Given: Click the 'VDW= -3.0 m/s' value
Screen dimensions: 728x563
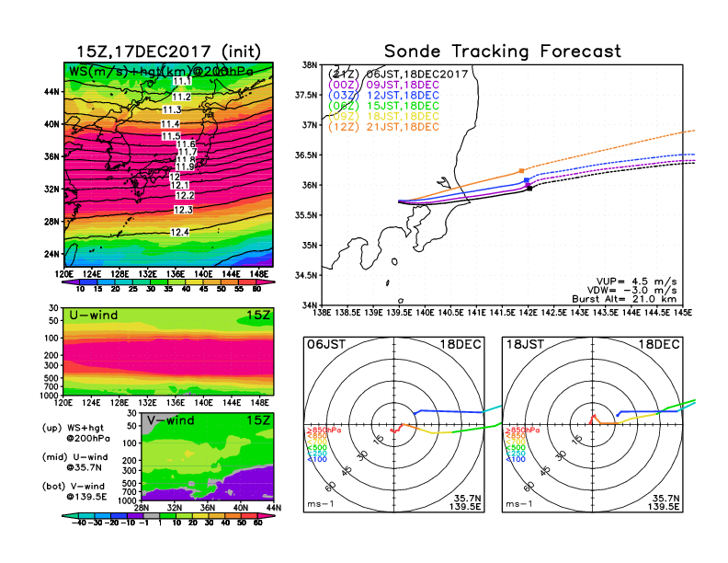Looking at the screenshot, I should pyautogui.click(x=631, y=291).
